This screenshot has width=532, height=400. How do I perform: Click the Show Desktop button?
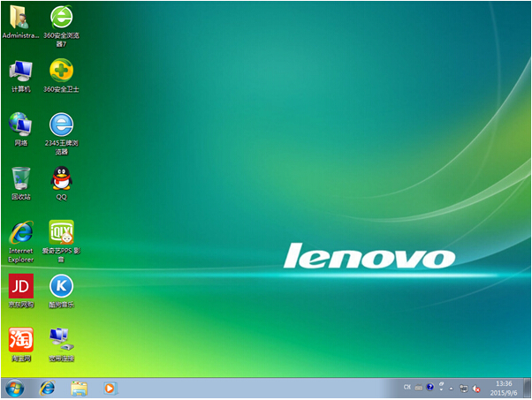point(527,388)
